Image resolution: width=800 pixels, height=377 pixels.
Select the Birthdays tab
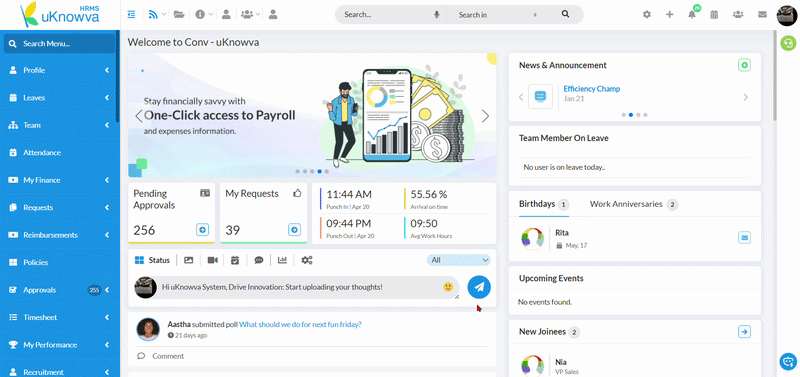[x=543, y=204]
